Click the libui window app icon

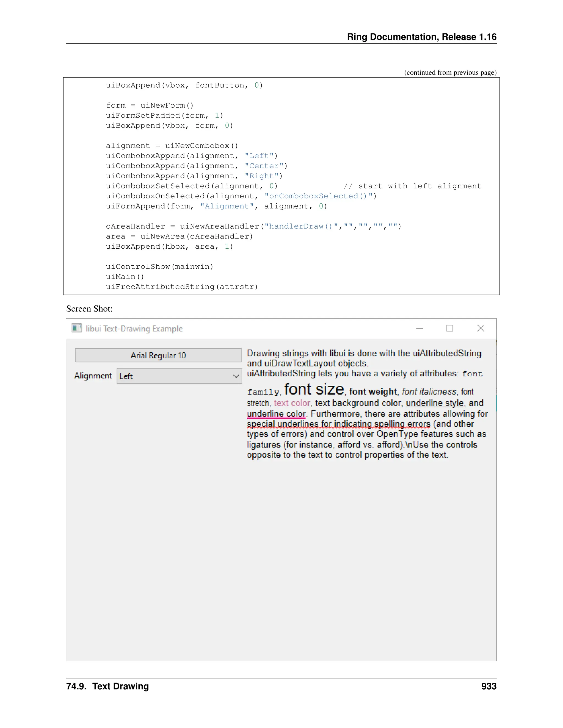(x=77, y=328)
